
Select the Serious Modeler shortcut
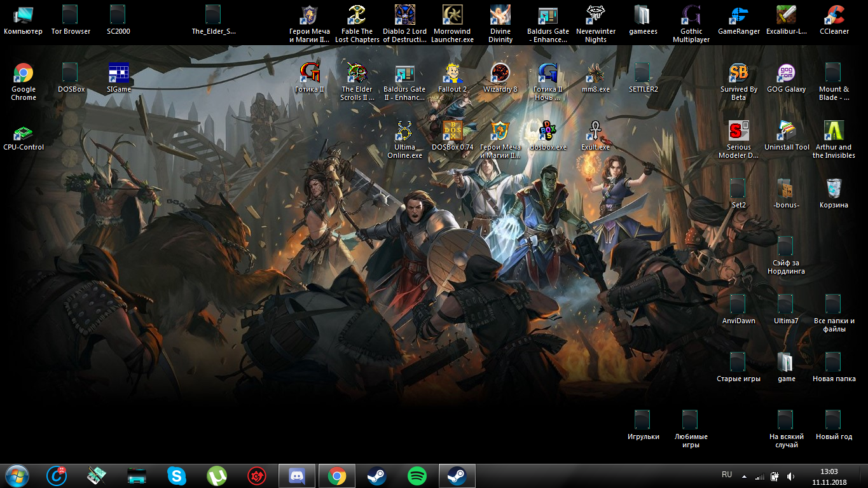[739, 140]
